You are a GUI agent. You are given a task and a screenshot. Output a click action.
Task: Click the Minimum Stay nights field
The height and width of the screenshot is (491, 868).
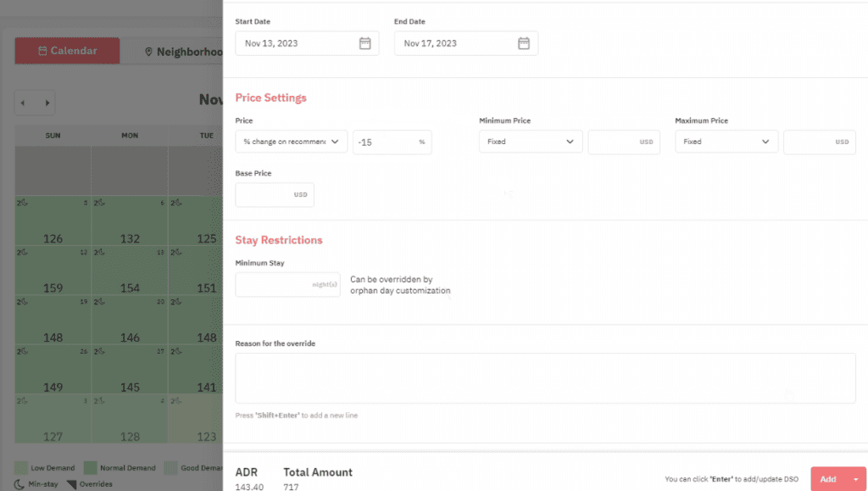(x=287, y=285)
